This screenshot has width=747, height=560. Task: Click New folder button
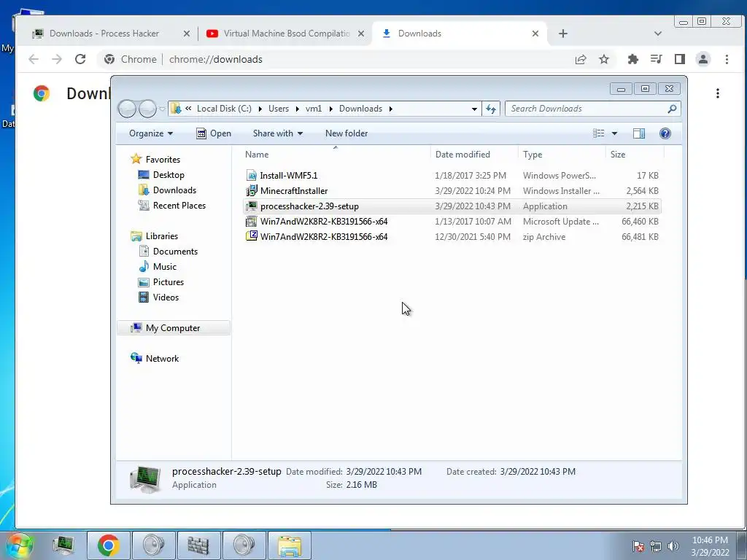point(347,133)
